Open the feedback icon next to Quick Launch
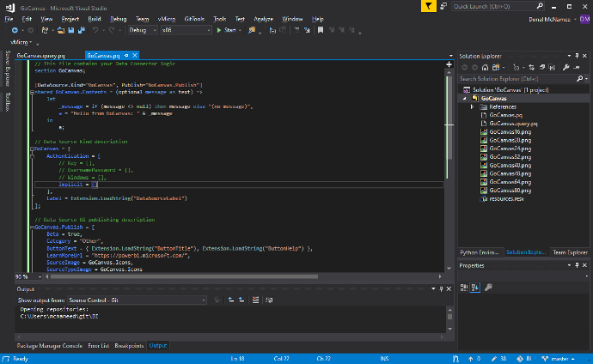 [x=443, y=6]
